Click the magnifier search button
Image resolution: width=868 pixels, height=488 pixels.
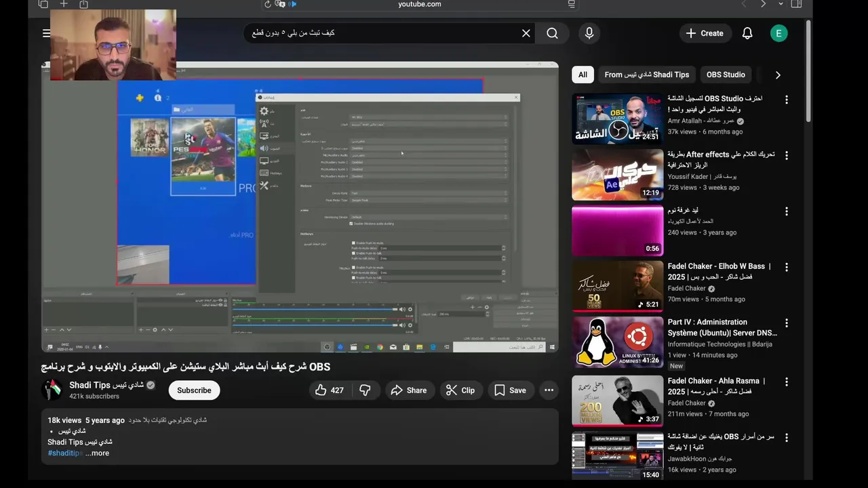pyautogui.click(x=553, y=33)
